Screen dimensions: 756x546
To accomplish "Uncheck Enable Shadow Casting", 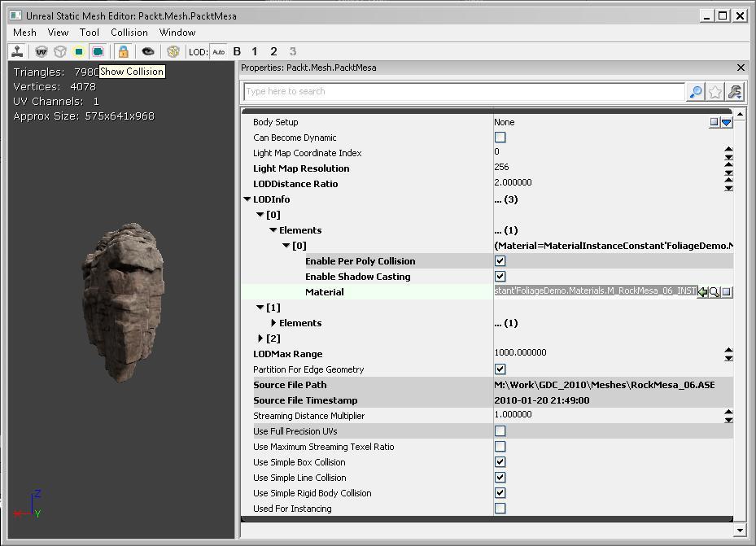I will click(500, 276).
